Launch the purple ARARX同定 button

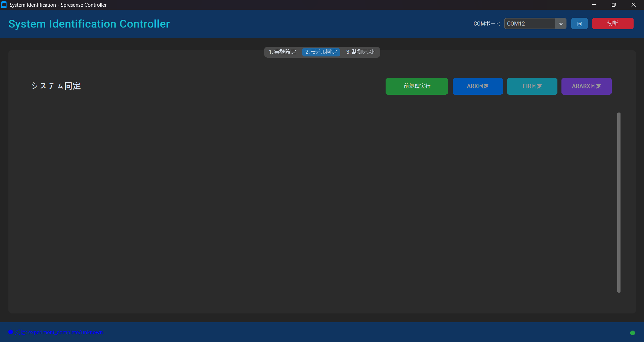point(586,86)
